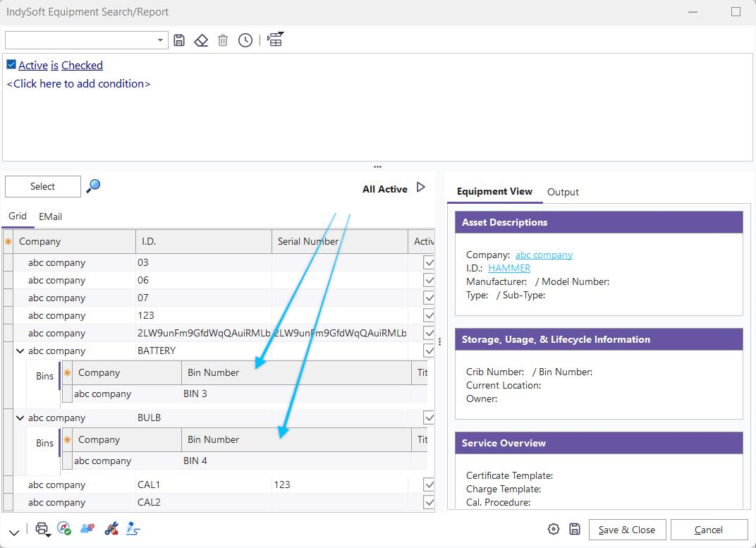Uncheck the Active is Checked condition checkbox

11,65
